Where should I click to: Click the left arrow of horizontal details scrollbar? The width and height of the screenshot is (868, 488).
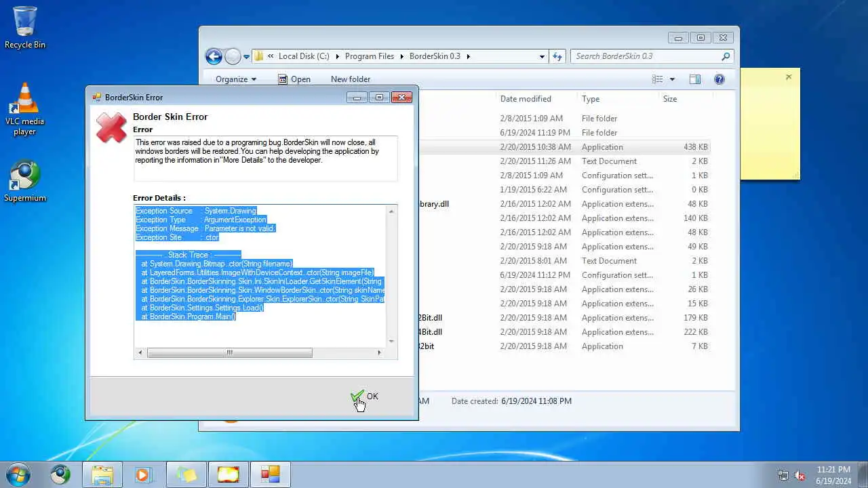pos(140,352)
